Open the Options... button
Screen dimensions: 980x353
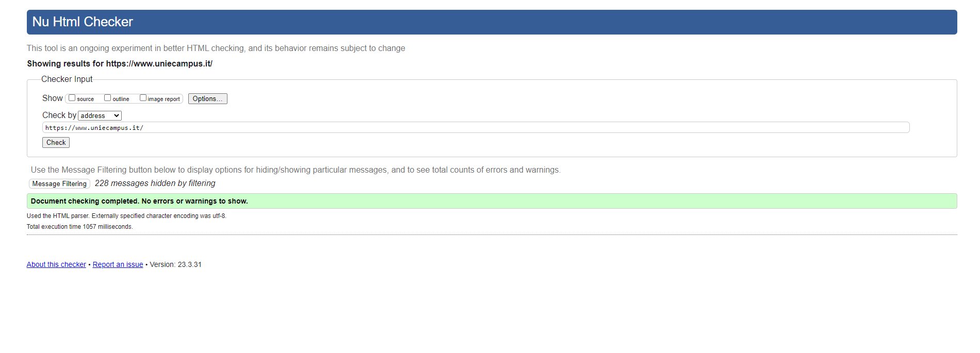coord(207,98)
